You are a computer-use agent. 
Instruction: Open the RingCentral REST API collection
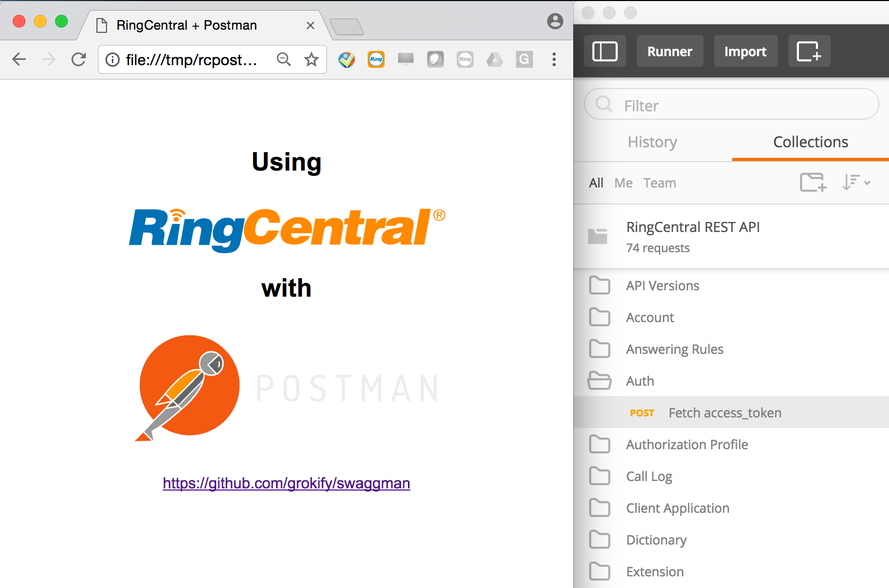tap(731, 237)
